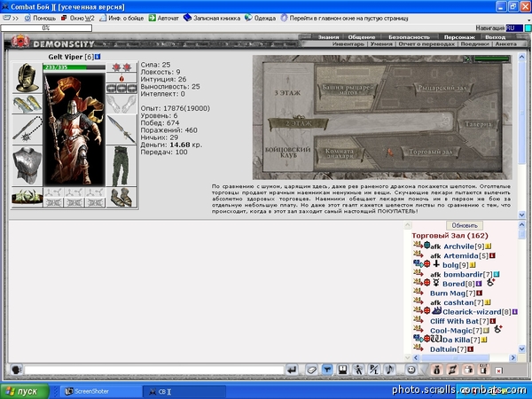Click the speech head icon by chat input
532x399 pixels.
click(16, 370)
